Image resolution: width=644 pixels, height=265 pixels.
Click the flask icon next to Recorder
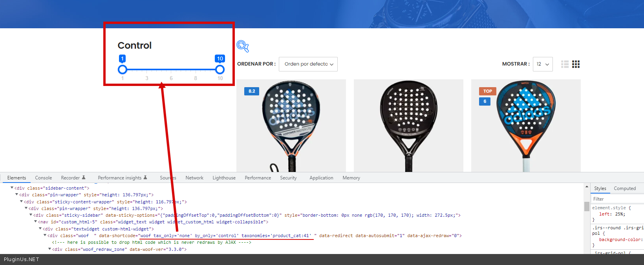pyautogui.click(x=84, y=178)
